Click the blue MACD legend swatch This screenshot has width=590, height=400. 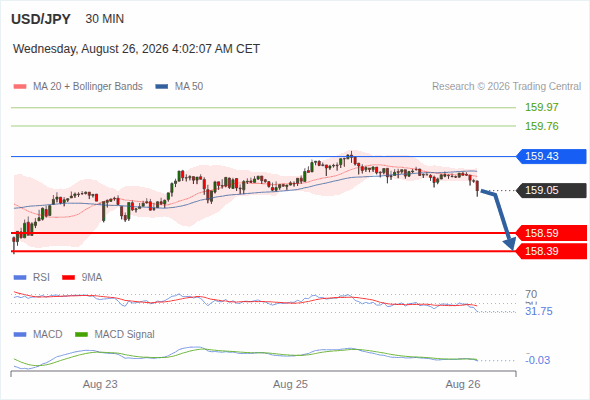tap(20, 335)
